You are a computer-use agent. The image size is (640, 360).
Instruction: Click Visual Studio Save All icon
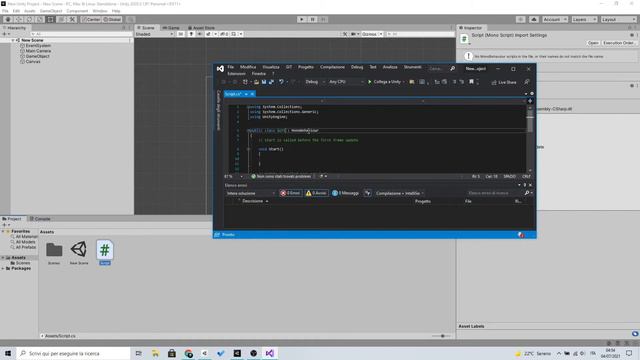tap(271, 82)
